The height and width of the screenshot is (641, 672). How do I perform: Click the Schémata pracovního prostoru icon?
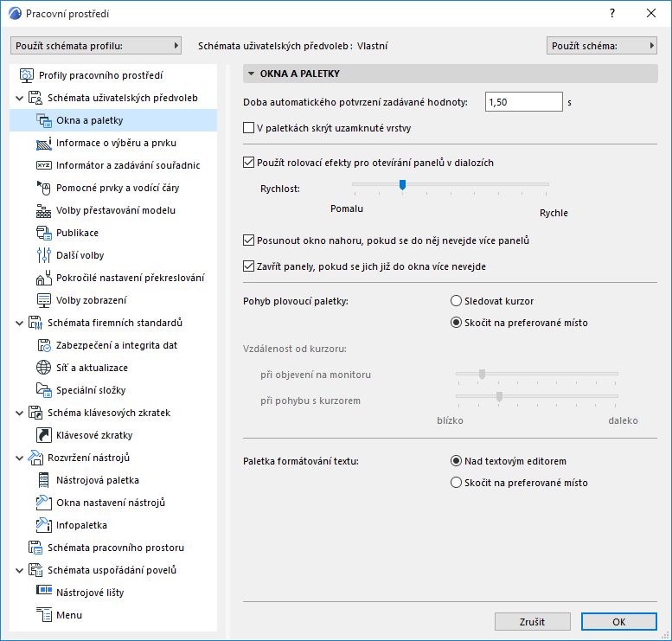pos(35,548)
